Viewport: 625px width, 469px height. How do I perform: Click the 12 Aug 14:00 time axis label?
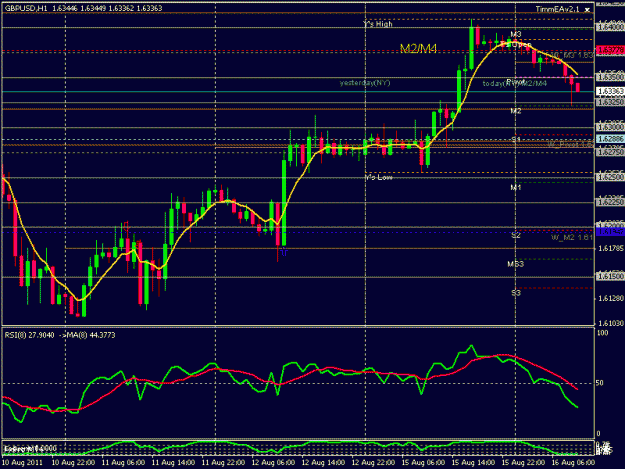pyautogui.click(x=323, y=463)
